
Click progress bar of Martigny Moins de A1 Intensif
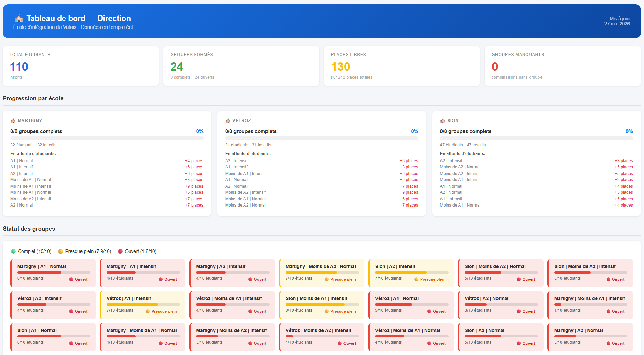[591, 304]
